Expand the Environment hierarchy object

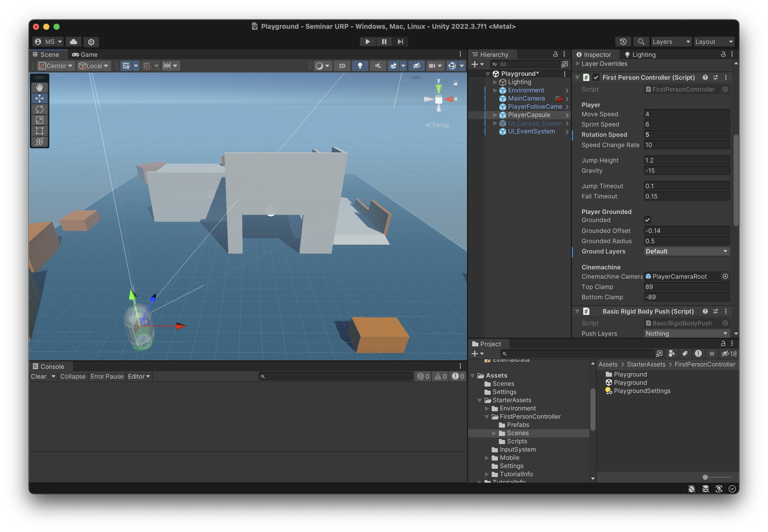(x=495, y=90)
